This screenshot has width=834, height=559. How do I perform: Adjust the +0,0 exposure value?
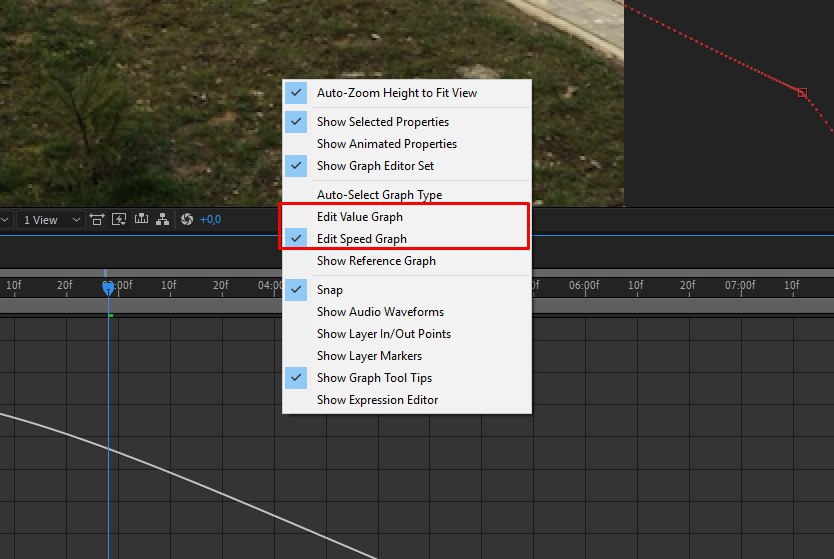(210, 220)
